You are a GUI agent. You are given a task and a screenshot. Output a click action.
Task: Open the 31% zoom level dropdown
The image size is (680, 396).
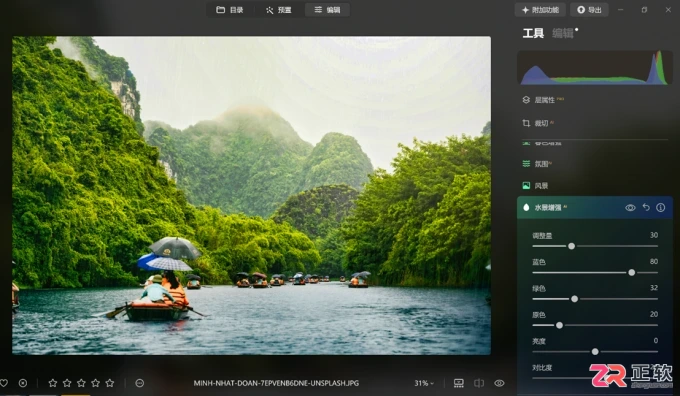(424, 383)
